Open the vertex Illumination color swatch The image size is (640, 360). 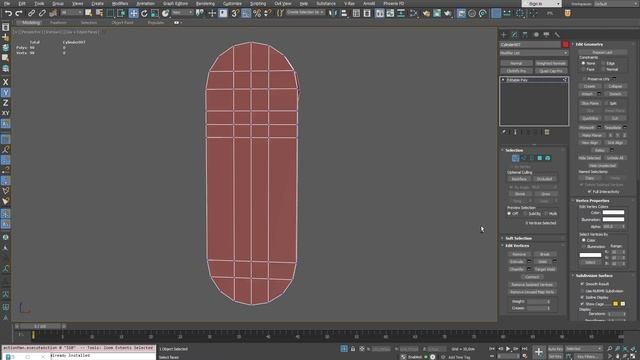pos(613,219)
